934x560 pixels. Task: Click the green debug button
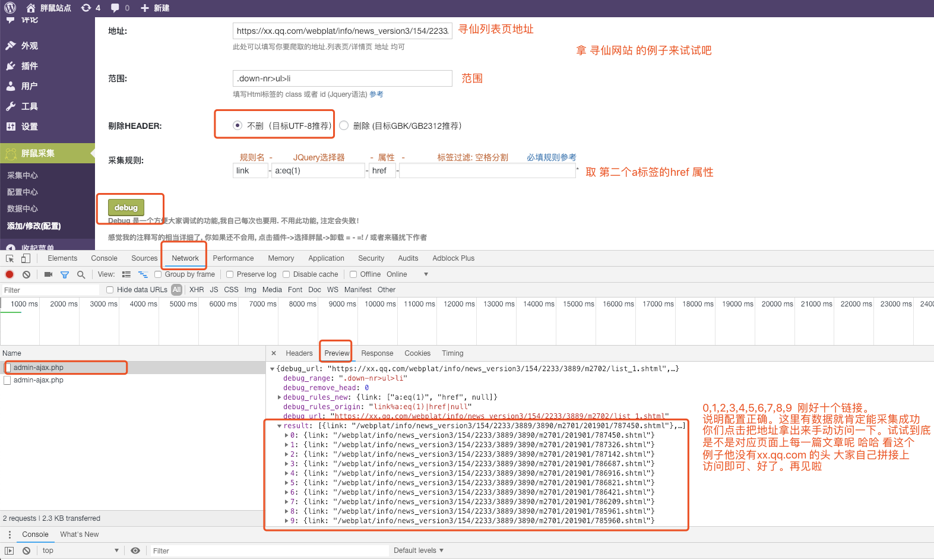126,207
